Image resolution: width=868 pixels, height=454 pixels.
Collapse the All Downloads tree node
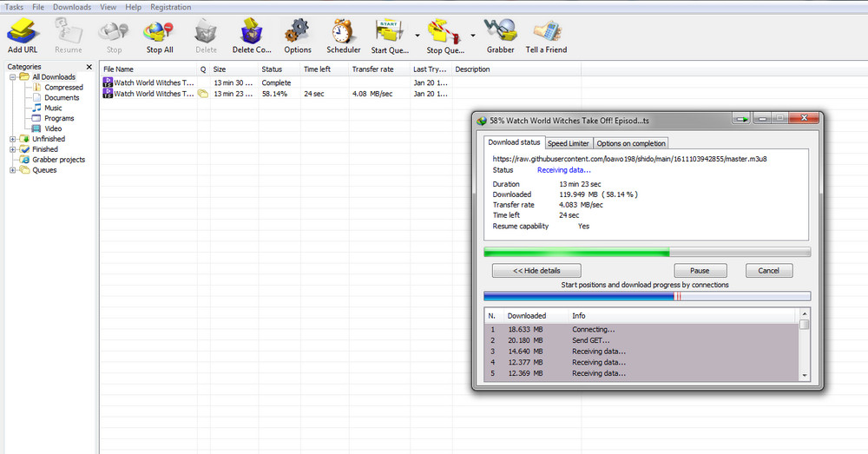(13, 77)
